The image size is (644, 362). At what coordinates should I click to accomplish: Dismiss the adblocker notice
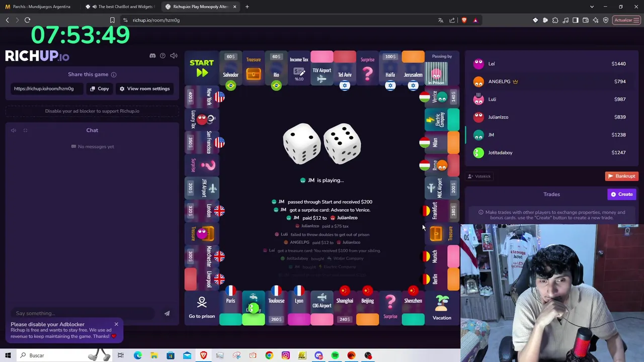(x=116, y=324)
